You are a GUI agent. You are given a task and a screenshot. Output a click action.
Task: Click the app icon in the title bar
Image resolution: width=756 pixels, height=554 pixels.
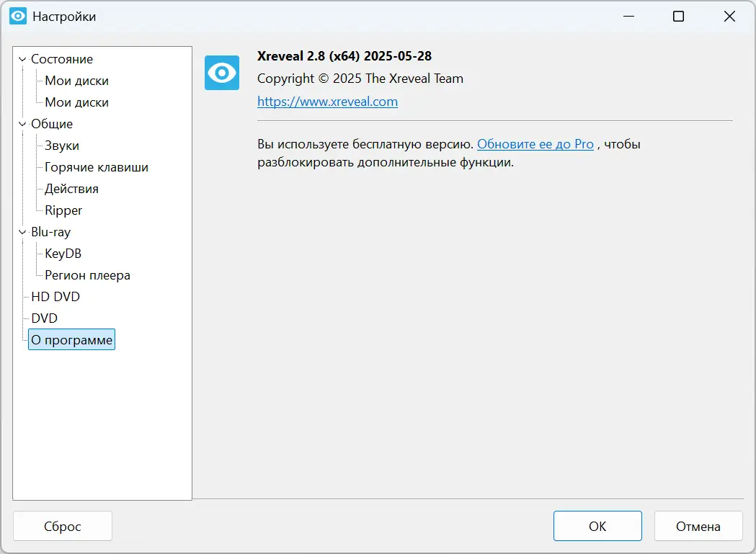(x=18, y=16)
